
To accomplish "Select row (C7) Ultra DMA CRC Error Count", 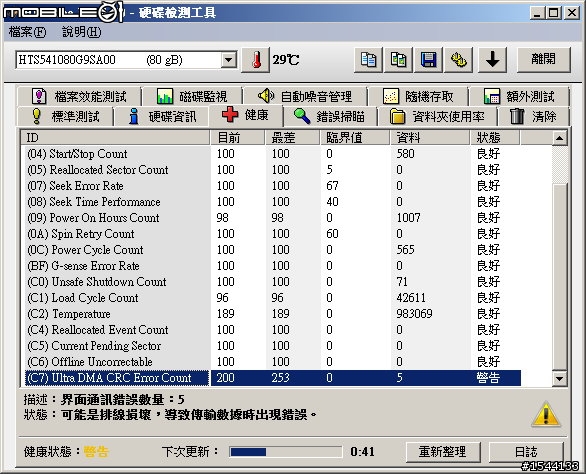I will click(x=273, y=378).
